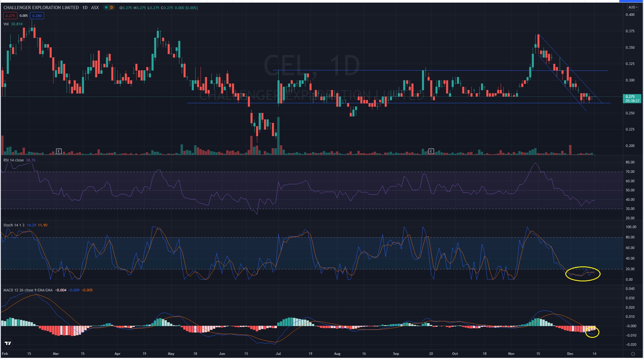The height and width of the screenshot is (359, 644).
Task: Select the lower horizontal support line near 0.265
Action: pyautogui.click(x=398, y=103)
